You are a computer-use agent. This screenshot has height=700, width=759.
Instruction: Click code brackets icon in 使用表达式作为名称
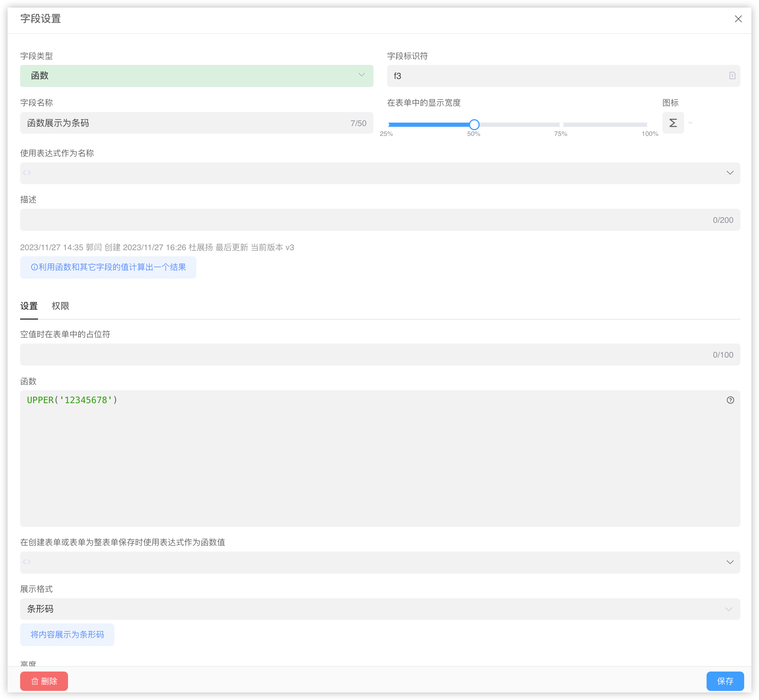click(x=27, y=173)
